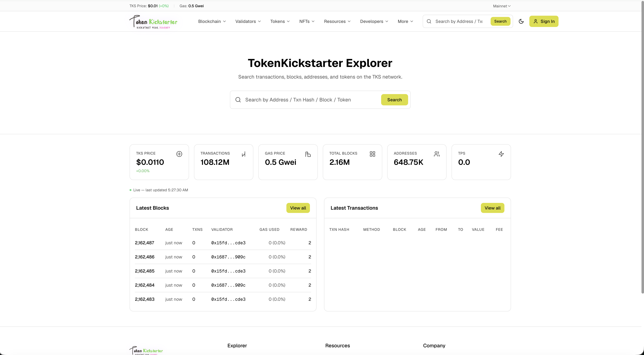Open block 2,162,485

point(144,271)
